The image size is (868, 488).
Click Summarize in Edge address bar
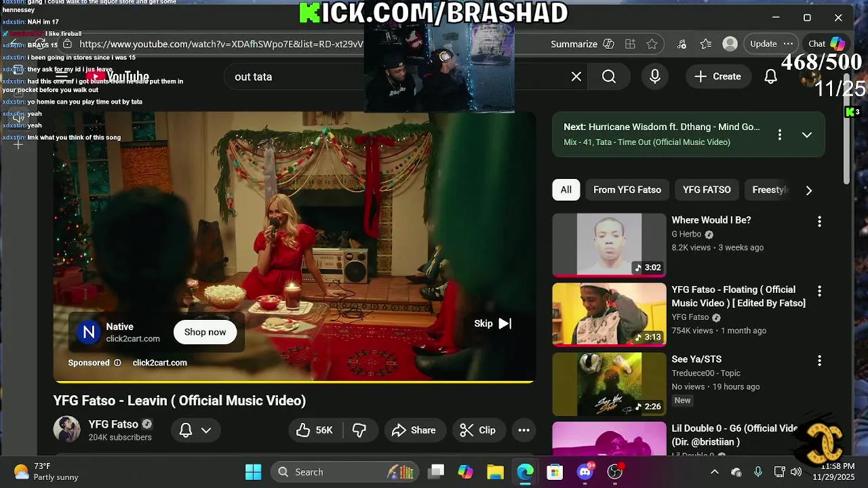(574, 44)
